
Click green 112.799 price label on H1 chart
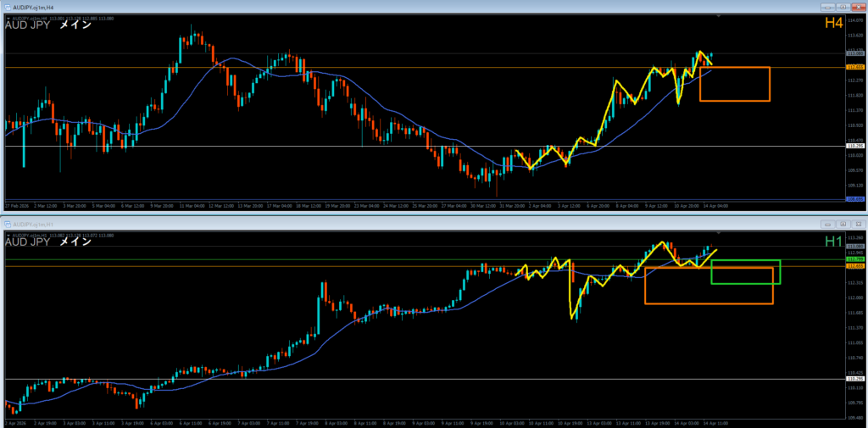tap(854, 259)
